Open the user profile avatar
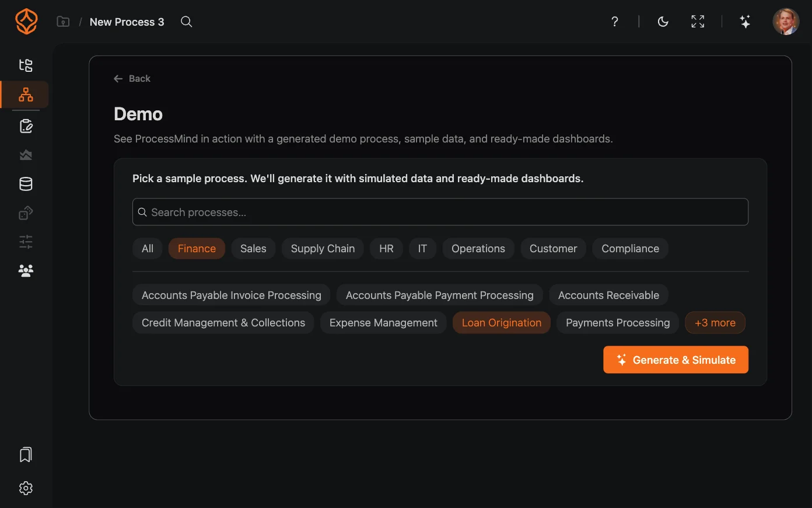812x508 pixels. [x=786, y=22]
